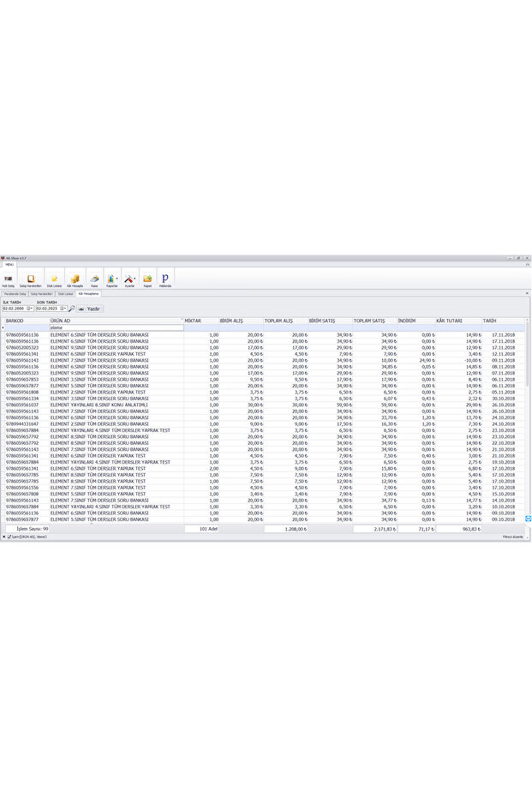Open the MENU ribbon tab
The width and height of the screenshot is (532, 798).
coord(9,265)
